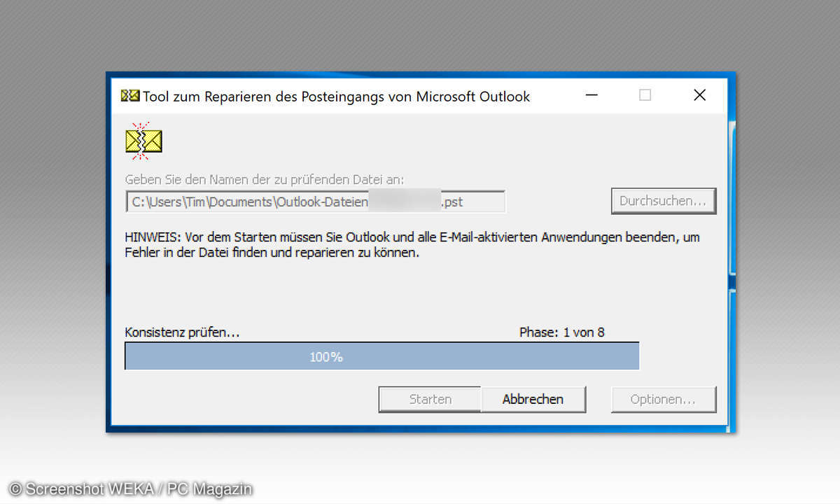Click the title bar envelope icon

pos(130,96)
